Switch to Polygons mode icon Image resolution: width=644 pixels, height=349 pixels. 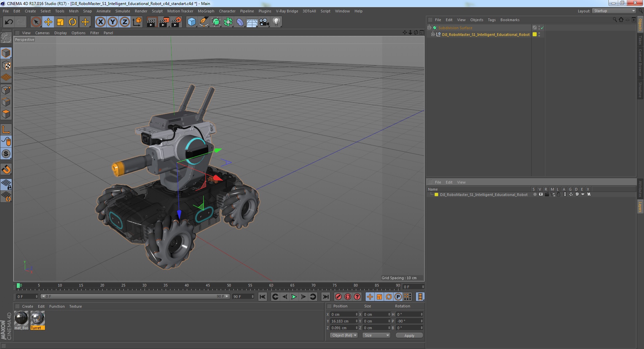(6, 114)
